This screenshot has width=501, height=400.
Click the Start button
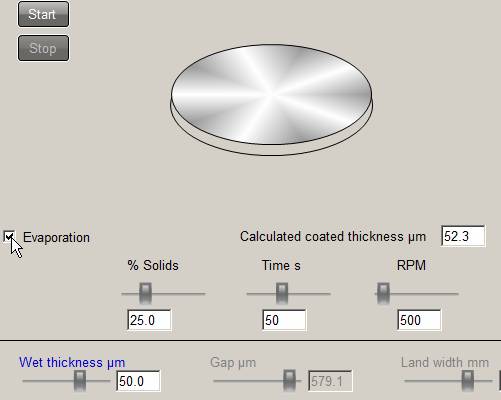pyautogui.click(x=43, y=14)
